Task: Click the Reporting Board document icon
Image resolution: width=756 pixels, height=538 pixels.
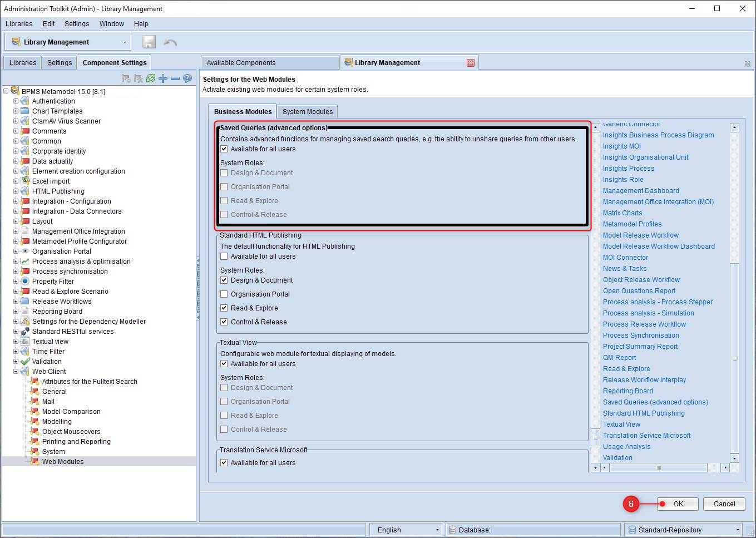Action: pyautogui.click(x=25, y=312)
